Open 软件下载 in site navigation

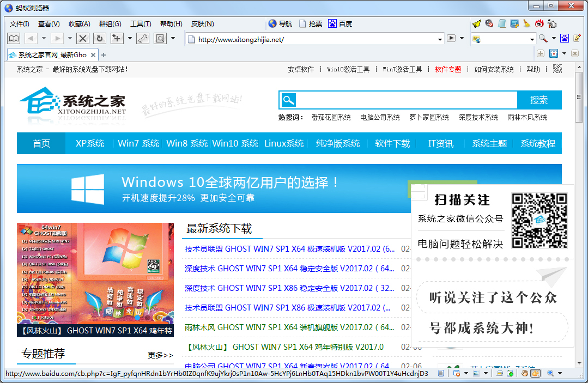[392, 143]
